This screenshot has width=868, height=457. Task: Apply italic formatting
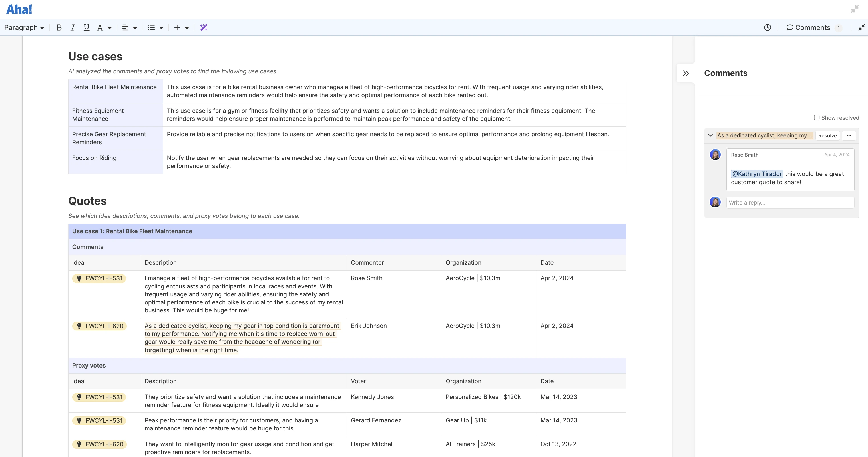point(73,28)
